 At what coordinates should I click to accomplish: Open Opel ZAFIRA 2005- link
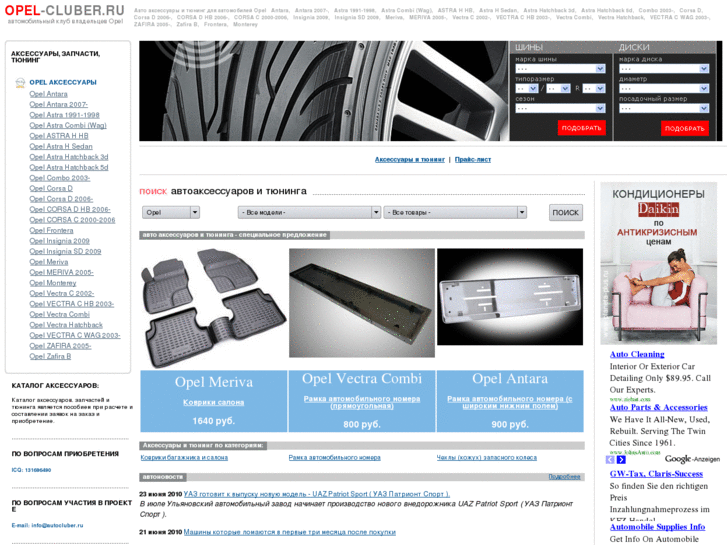click(60, 346)
